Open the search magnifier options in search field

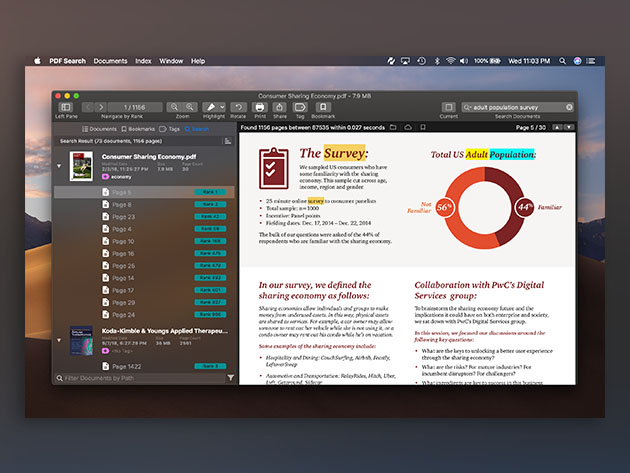(x=467, y=107)
